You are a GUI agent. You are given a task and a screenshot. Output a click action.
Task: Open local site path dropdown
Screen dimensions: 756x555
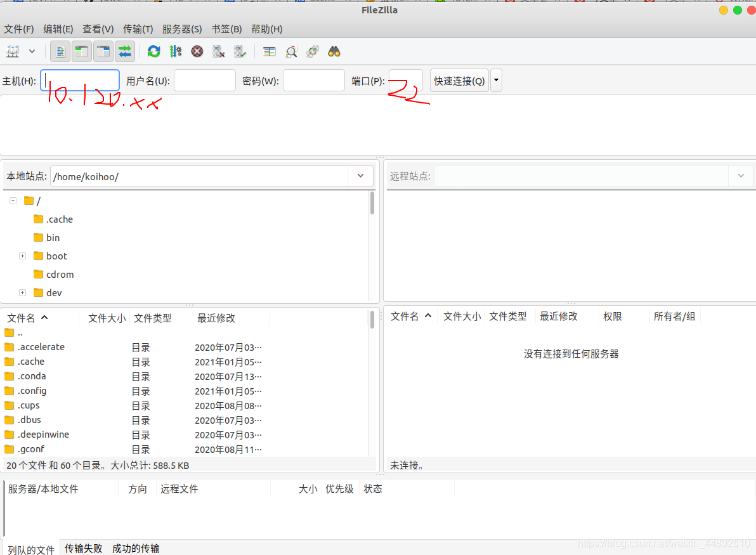(361, 176)
